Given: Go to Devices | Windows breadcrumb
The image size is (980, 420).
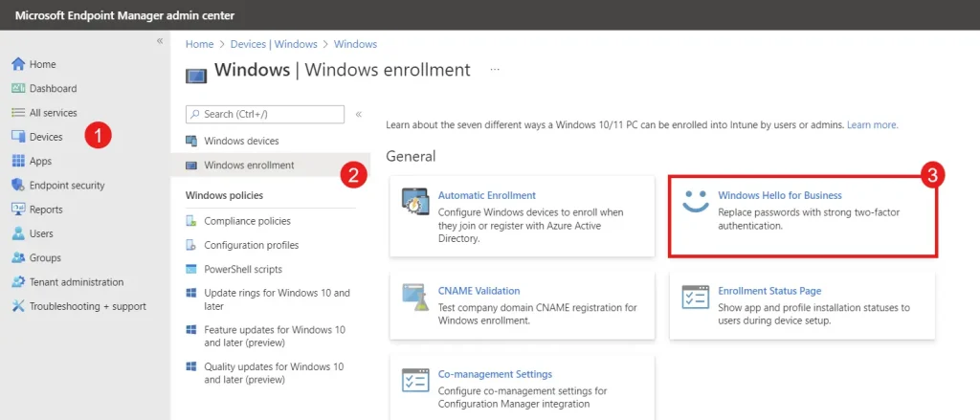Looking at the screenshot, I should pos(274,44).
